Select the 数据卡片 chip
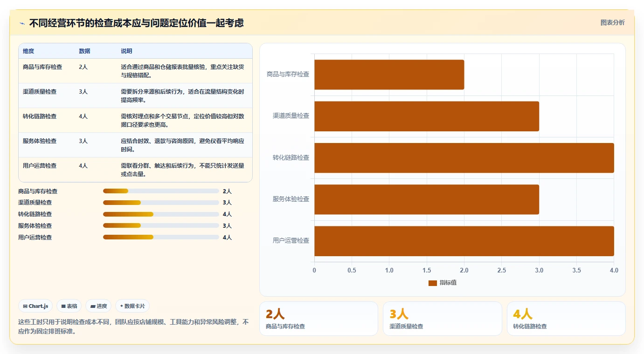This screenshot has width=644, height=354. click(132, 306)
